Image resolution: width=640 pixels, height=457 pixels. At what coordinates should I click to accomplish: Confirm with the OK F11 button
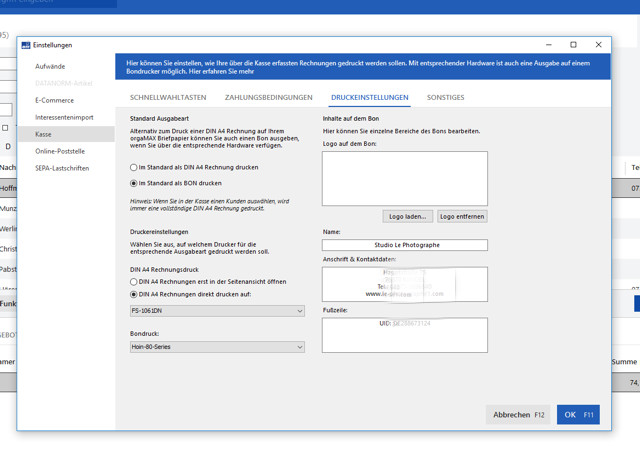point(578,415)
